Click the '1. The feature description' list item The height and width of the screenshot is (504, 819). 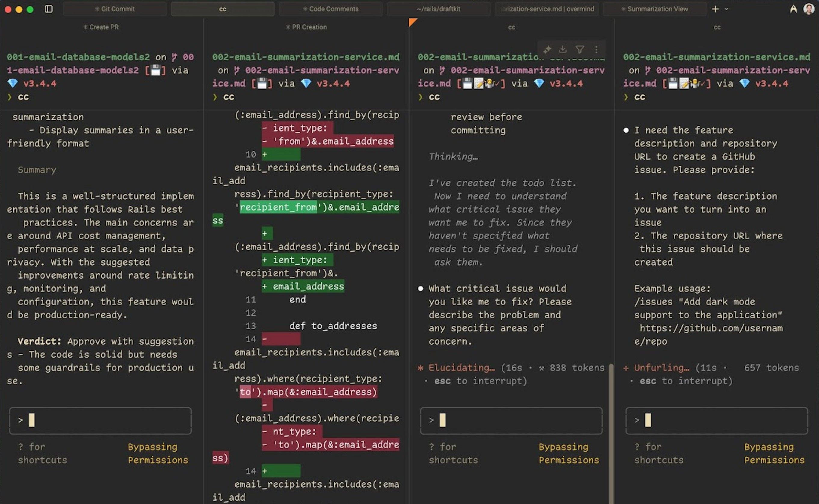pos(706,196)
